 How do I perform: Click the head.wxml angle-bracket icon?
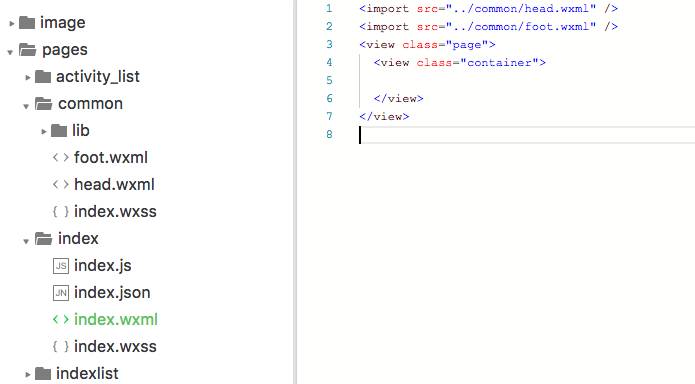pyautogui.click(x=61, y=184)
